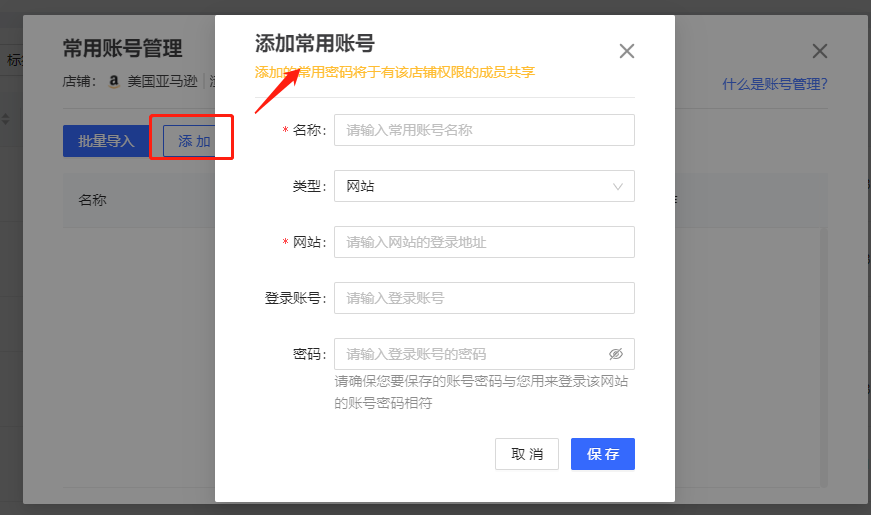Image resolution: width=871 pixels, height=515 pixels.
Task: Open 什么是账号管理? help link
Action: point(775,84)
